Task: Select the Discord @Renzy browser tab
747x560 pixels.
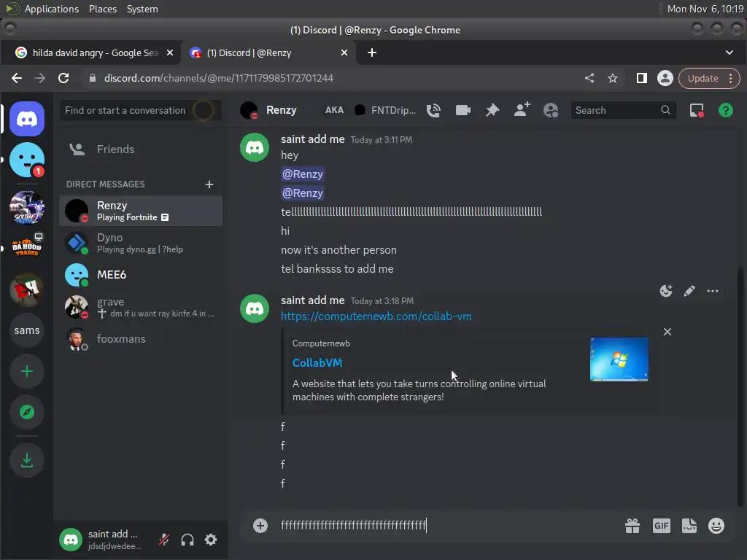Action: click(267, 52)
